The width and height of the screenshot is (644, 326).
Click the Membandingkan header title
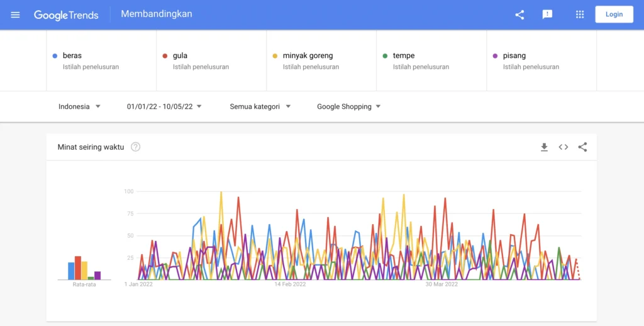(157, 14)
